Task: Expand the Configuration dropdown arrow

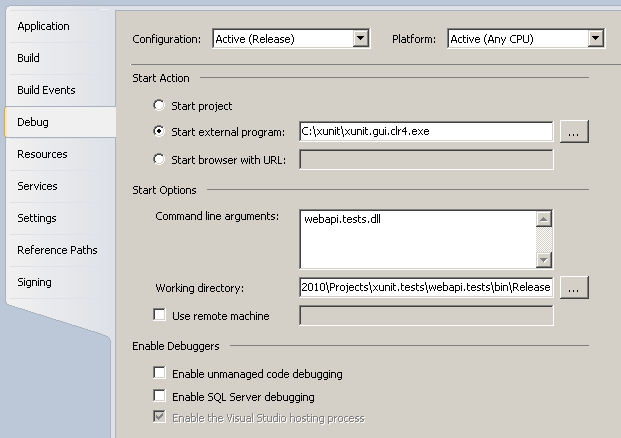Action: coord(360,38)
